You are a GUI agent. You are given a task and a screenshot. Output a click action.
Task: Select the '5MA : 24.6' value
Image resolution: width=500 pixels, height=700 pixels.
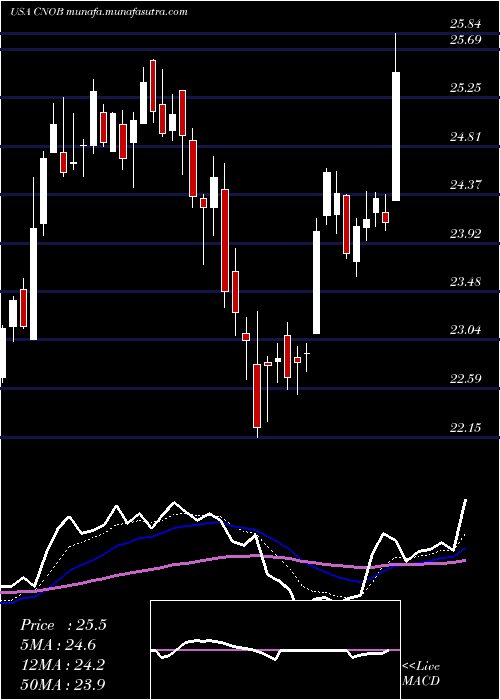pyautogui.click(x=58, y=645)
